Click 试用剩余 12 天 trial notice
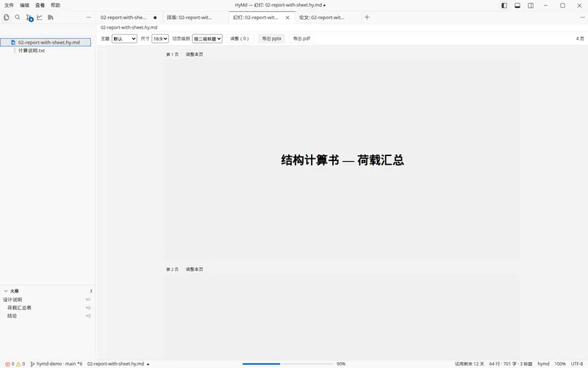The height and width of the screenshot is (368, 588). tap(469, 364)
